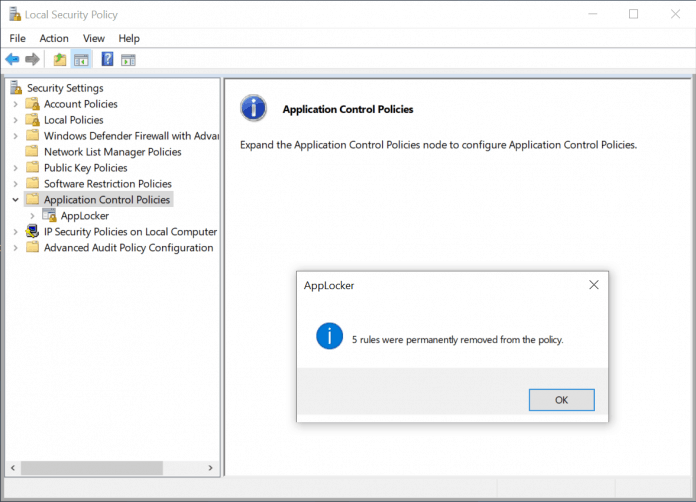
Task: Select IP Security Policies on Local Computer label
Action: point(130,232)
